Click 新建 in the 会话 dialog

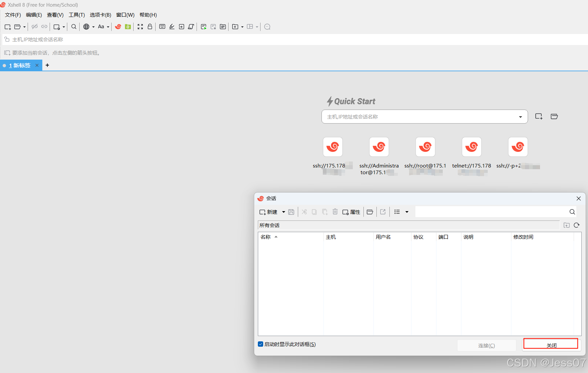(269, 212)
